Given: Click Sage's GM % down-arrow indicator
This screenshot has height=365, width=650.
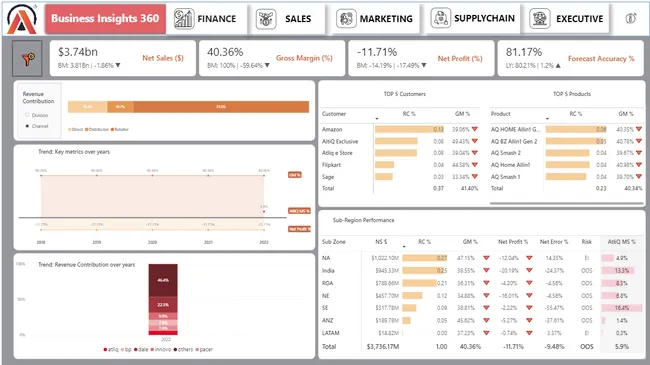Looking at the screenshot, I should [475, 177].
